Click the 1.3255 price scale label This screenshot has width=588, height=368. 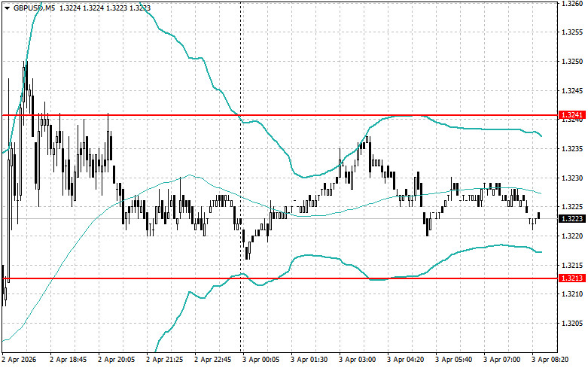572,32
